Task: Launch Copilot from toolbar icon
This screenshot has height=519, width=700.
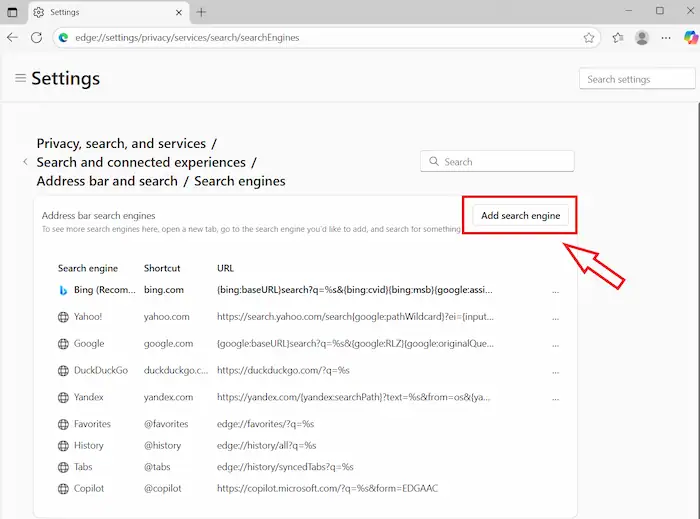Action: [x=690, y=38]
